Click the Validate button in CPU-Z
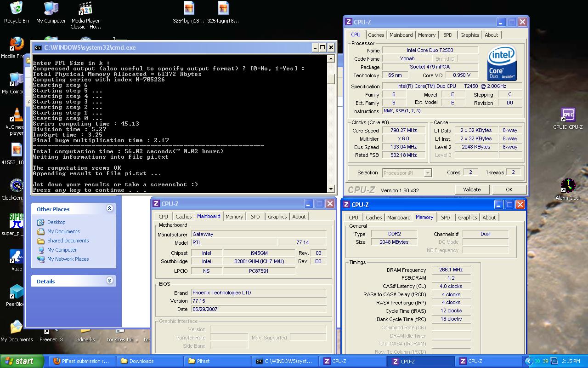The height and width of the screenshot is (368, 588). (x=472, y=190)
